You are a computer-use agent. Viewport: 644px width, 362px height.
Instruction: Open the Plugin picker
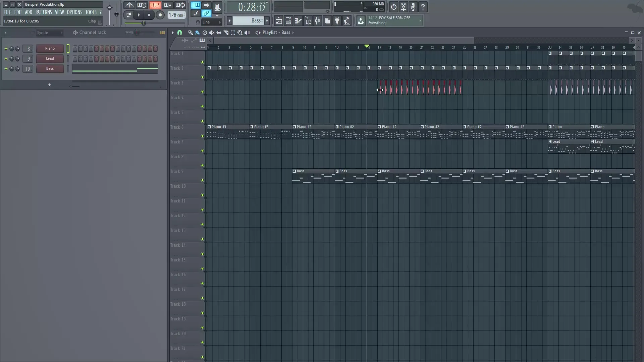pyautogui.click(x=337, y=20)
